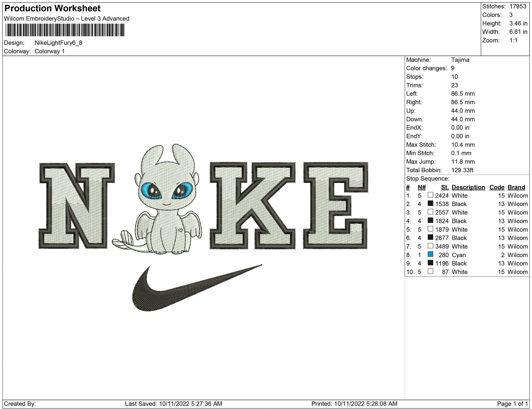Click the dragon's left blue eye

pyautogui.click(x=151, y=190)
